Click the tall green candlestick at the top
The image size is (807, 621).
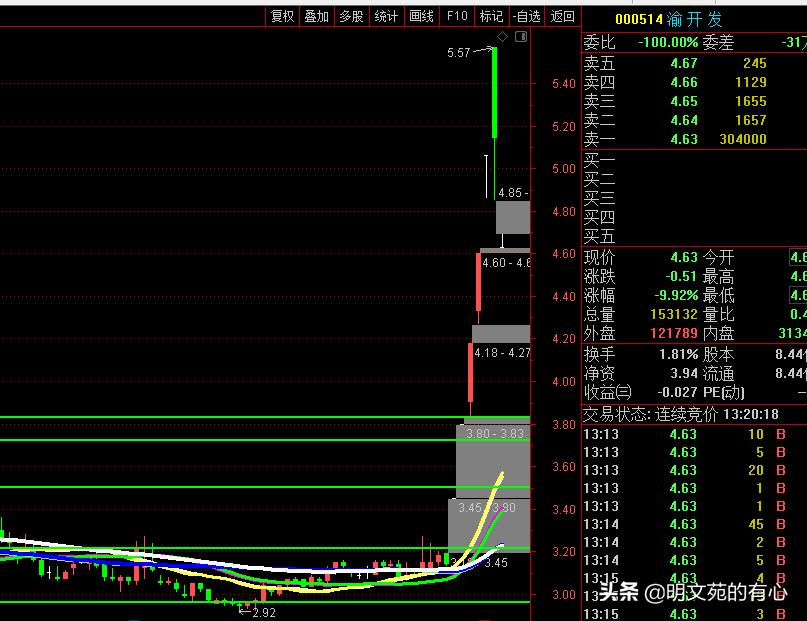point(495,93)
